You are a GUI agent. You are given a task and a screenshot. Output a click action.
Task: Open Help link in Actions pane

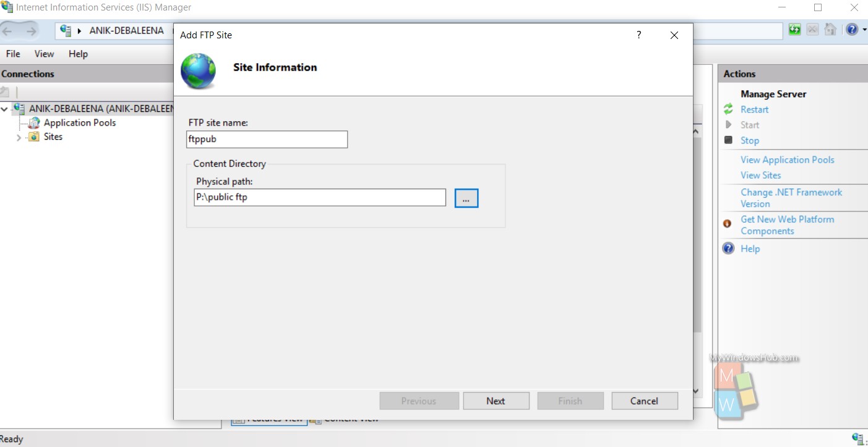[x=750, y=249]
